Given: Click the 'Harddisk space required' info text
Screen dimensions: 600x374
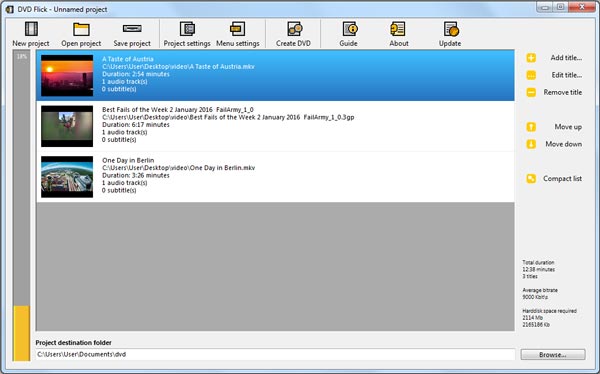Looking at the screenshot, I should 549,311.
